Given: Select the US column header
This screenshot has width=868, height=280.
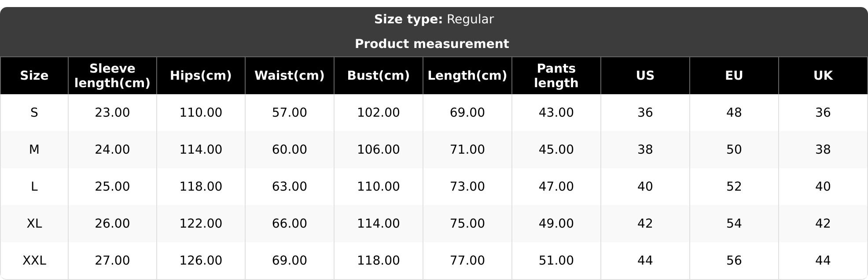Looking at the screenshot, I should [x=645, y=76].
